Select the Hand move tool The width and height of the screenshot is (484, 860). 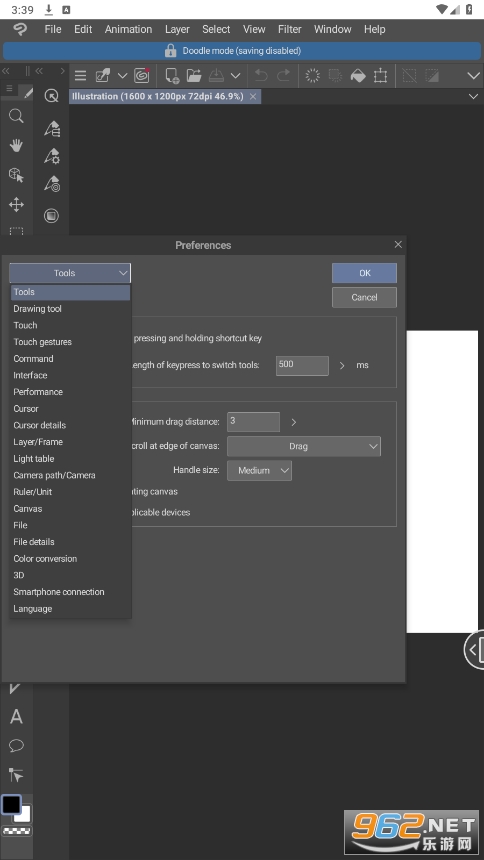16,145
